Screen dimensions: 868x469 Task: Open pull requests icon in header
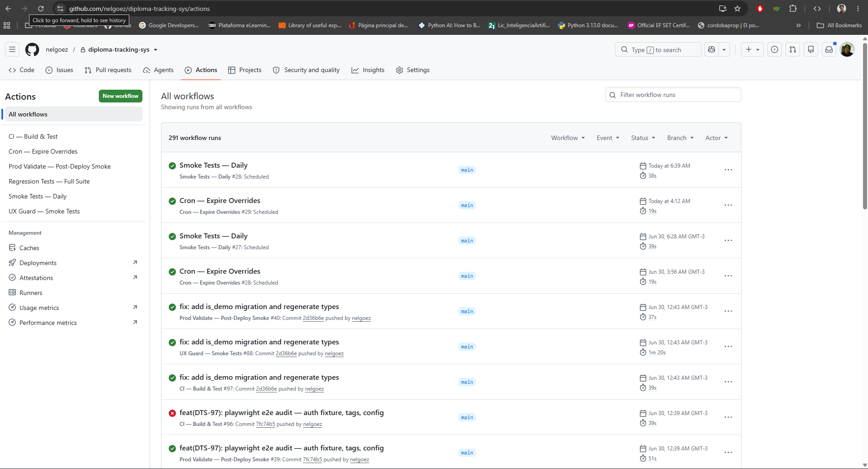(x=793, y=49)
